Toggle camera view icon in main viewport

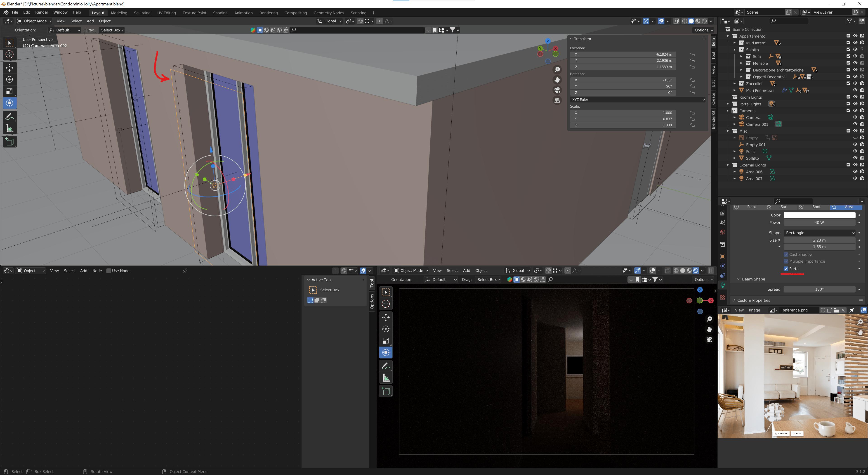coord(557,90)
